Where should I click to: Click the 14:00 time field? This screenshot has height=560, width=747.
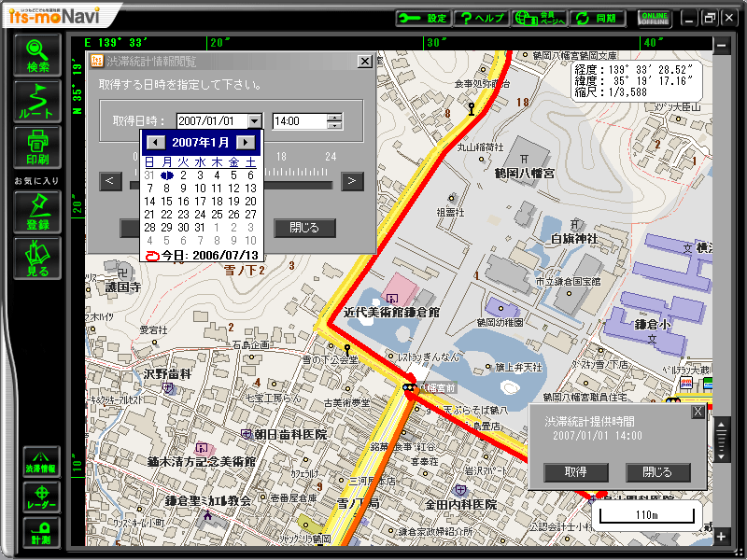pyautogui.click(x=300, y=121)
